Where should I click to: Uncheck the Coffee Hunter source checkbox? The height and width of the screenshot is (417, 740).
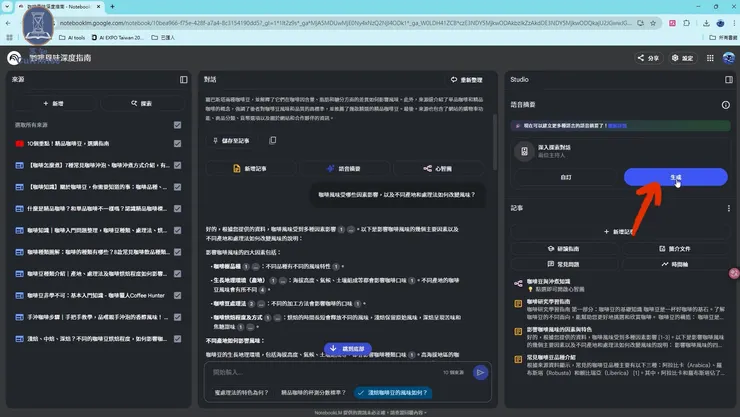pos(177,295)
